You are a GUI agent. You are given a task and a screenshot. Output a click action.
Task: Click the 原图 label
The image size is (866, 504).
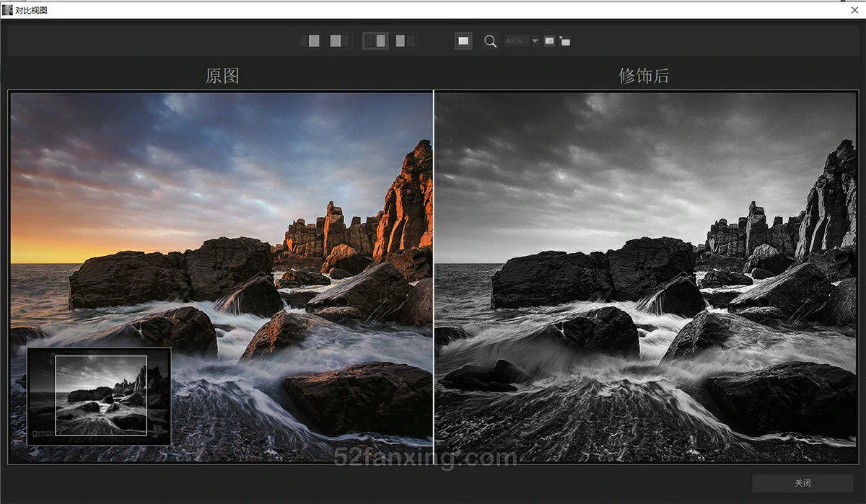click(222, 76)
